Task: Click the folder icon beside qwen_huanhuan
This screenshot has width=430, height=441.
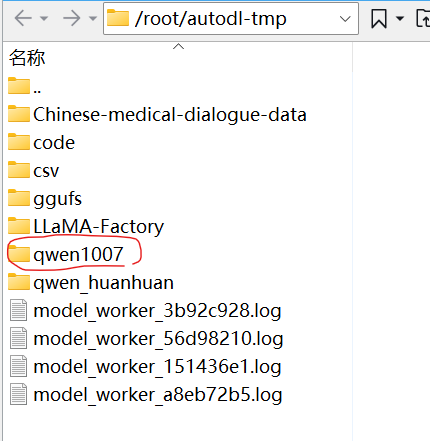Action: pos(19,282)
